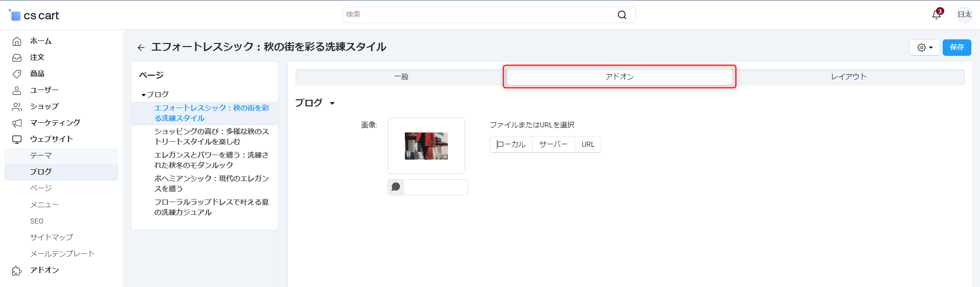Collapse the ブログ tree in the page panel
This screenshot has width=980, height=287.
coord(144,95)
